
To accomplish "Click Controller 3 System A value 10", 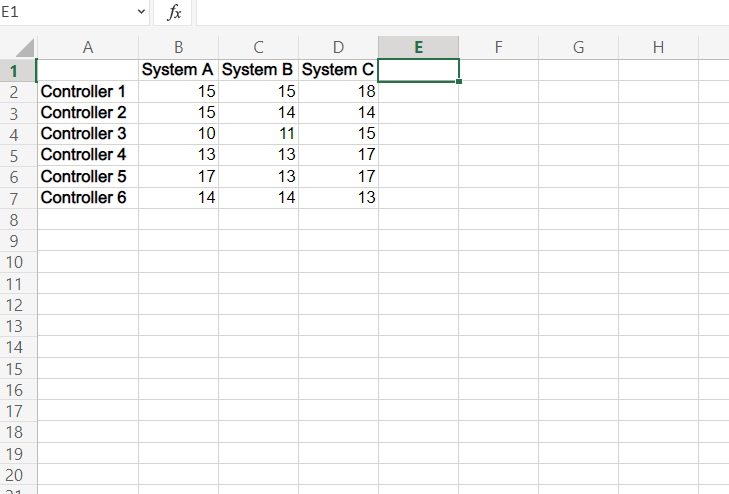I will coord(179,134).
